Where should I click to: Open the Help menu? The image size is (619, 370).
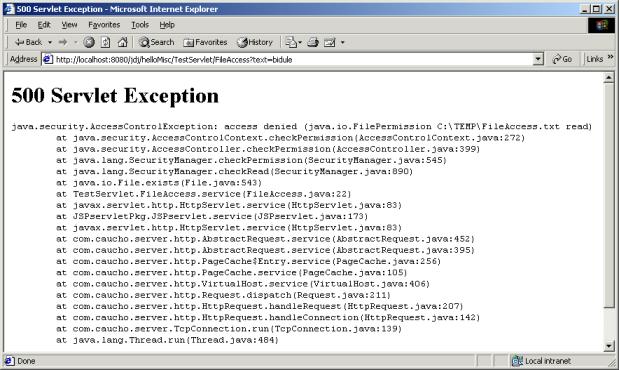(x=167, y=25)
